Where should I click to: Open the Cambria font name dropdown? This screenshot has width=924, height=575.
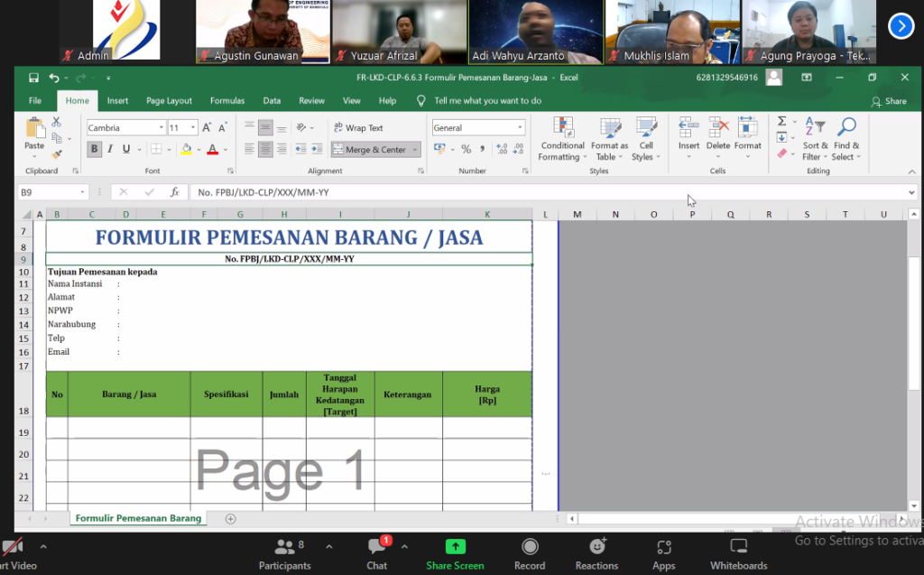(161, 127)
